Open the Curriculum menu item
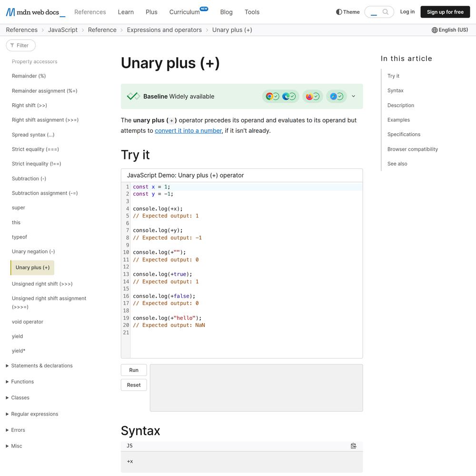Screen dimensions: 476x476 pyautogui.click(x=185, y=12)
